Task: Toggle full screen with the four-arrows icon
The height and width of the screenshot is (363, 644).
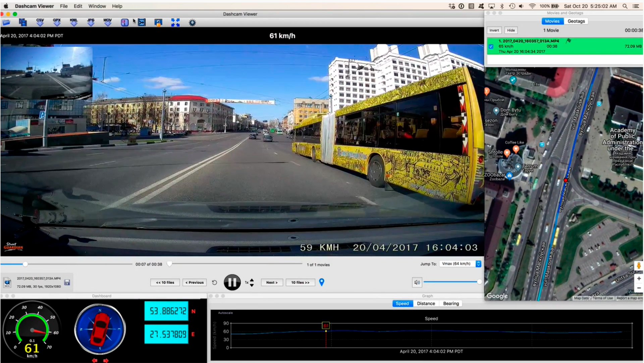Action: [175, 22]
